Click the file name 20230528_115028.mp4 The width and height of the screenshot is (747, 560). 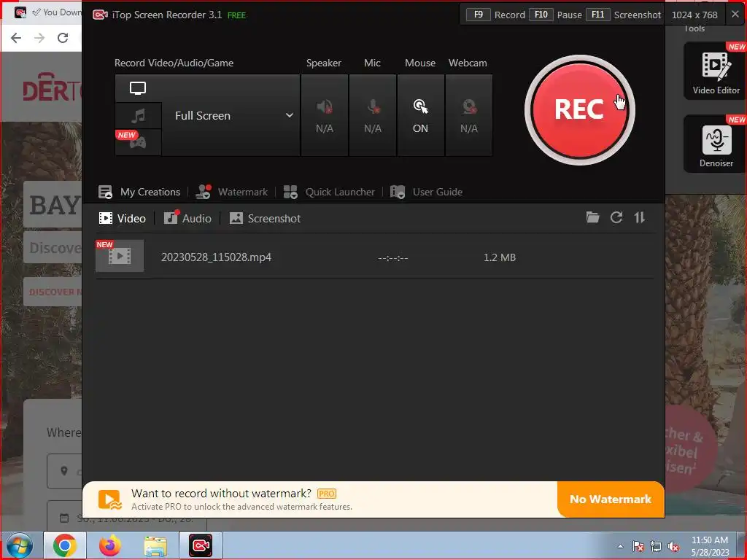click(216, 257)
